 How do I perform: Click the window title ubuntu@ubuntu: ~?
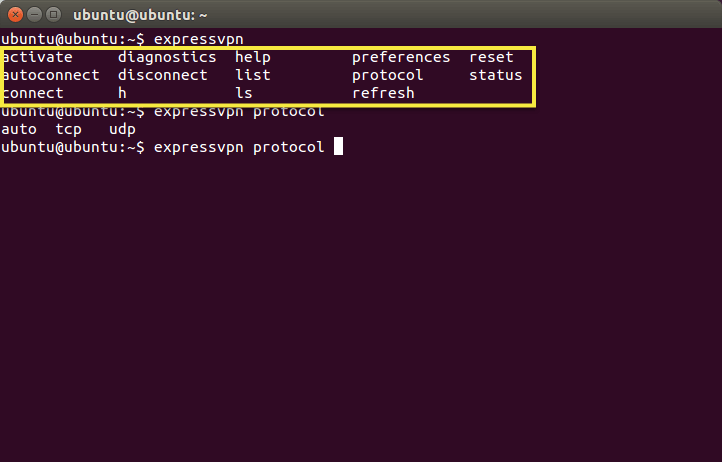click(140, 15)
